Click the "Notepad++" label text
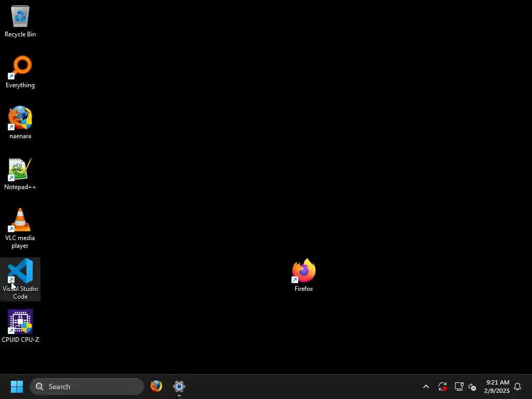Image resolution: width=532 pixels, height=399 pixels. tap(20, 187)
